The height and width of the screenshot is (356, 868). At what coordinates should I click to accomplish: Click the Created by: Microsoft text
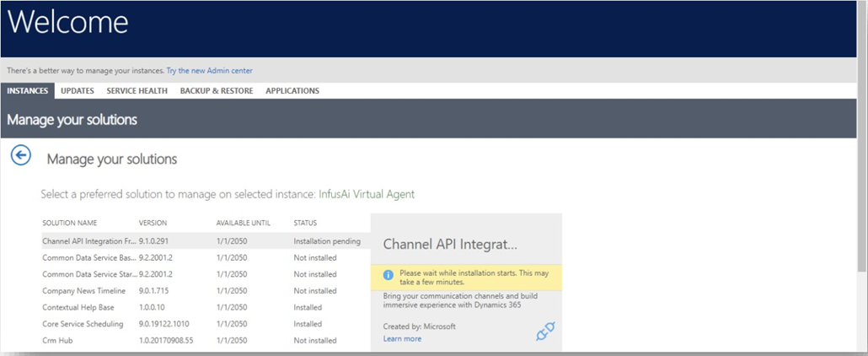[419, 326]
